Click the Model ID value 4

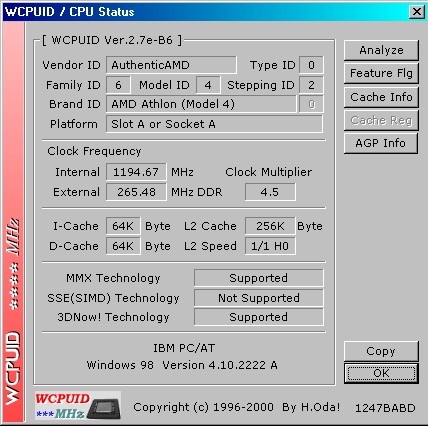tap(208, 85)
